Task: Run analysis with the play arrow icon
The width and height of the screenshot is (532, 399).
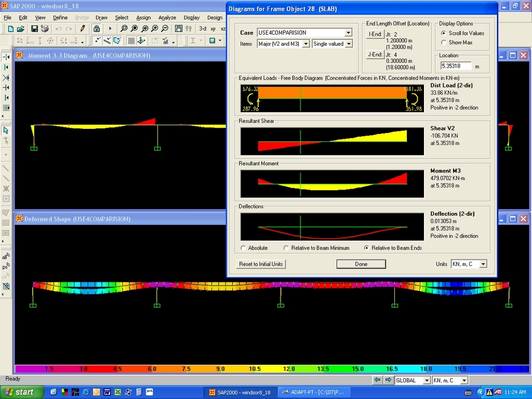Action: tap(110, 29)
